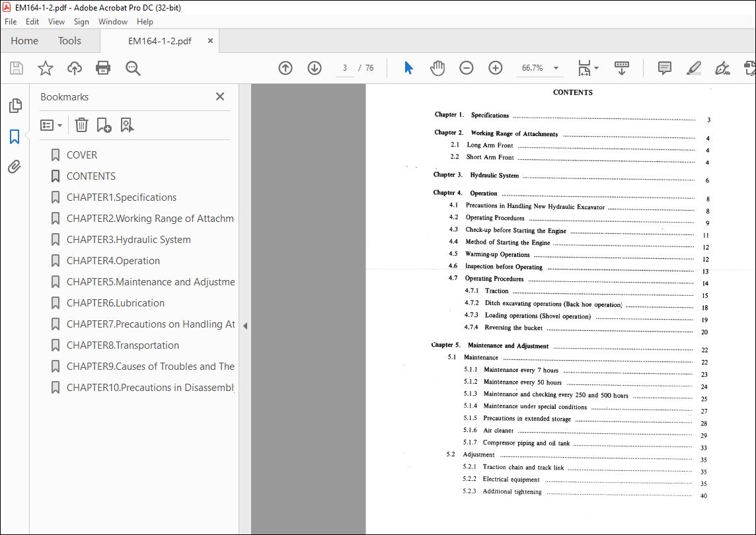Open CHAPTER1.Specifications bookmark

pyautogui.click(x=122, y=197)
